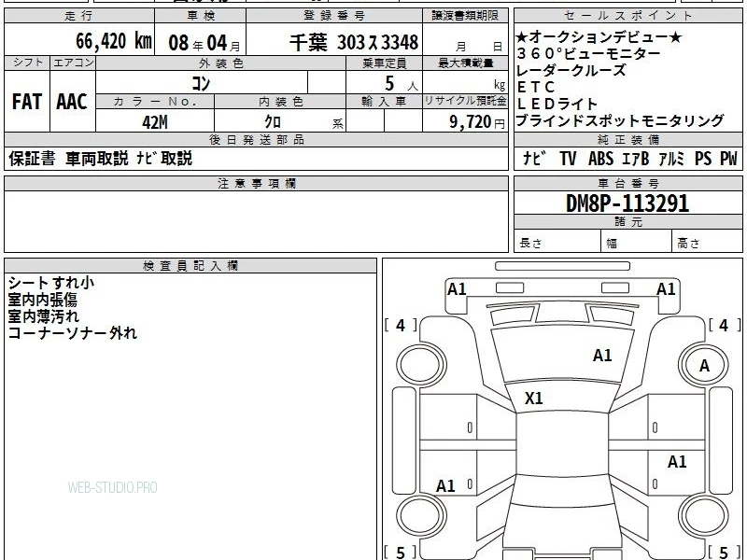Click the 登録番号 header
Screen dimensions: 747x560
[334, 16]
